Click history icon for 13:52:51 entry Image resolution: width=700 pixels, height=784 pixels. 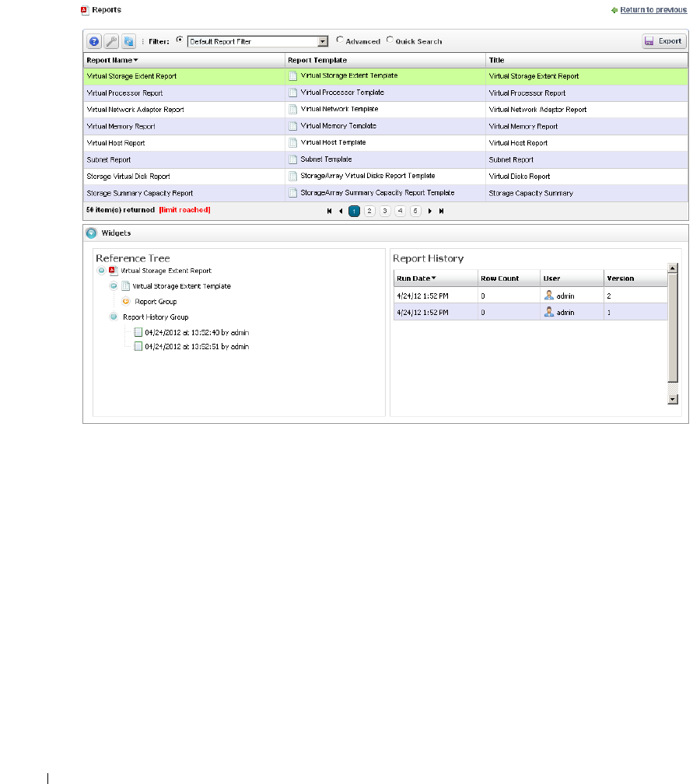click(x=138, y=346)
